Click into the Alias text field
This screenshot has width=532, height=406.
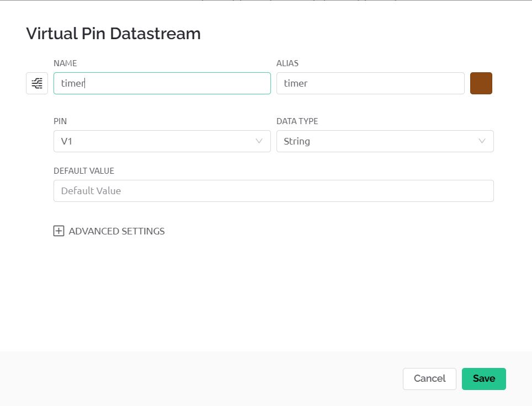click(x=370, y=83)
